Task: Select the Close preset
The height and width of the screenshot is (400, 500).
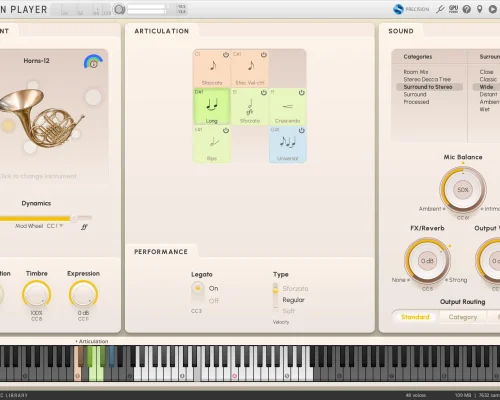Action: coord(486,72)
